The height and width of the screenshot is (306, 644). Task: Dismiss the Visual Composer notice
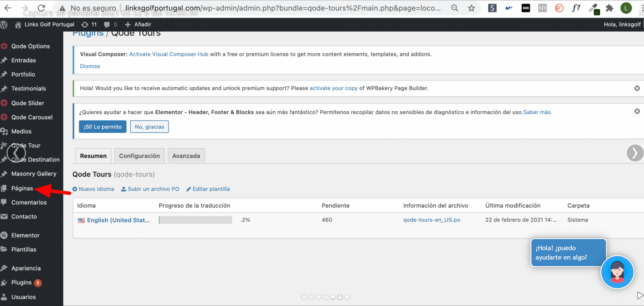coord(90,66)
